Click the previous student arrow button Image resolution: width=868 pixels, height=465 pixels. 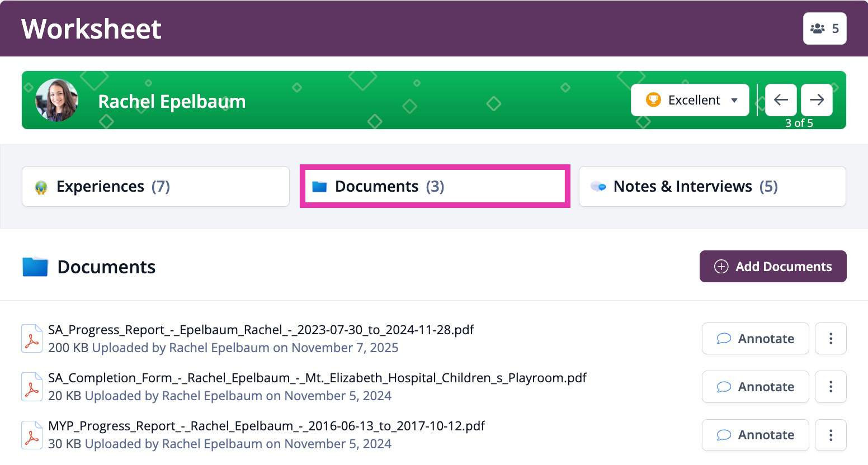[x=781, y=100]
